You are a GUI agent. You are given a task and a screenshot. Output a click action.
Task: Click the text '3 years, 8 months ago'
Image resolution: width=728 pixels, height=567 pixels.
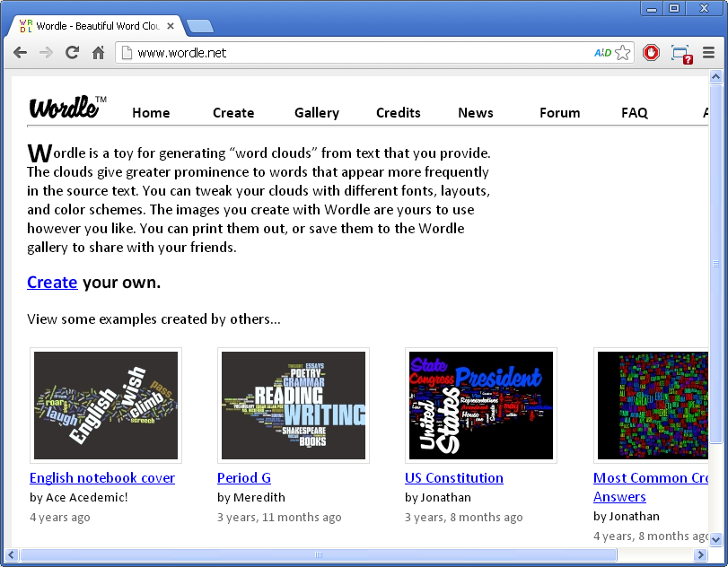[x=464, y=517]
